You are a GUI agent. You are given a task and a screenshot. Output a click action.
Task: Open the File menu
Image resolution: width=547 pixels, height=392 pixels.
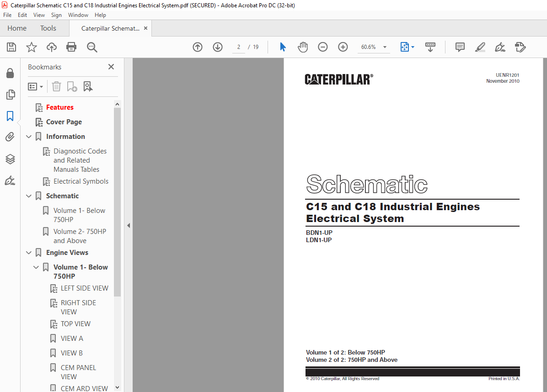(x=7, y=15)
